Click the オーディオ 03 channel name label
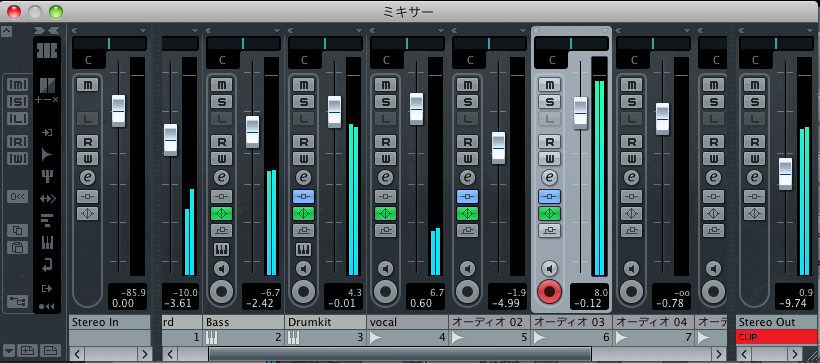Screen dimensions: 820x363 pos(571,322)
